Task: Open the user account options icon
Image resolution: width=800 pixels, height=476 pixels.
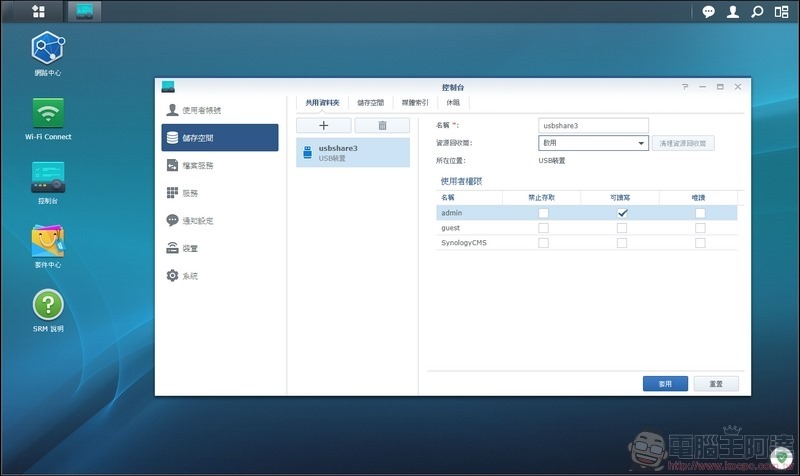Action: (x=733, y=12)
